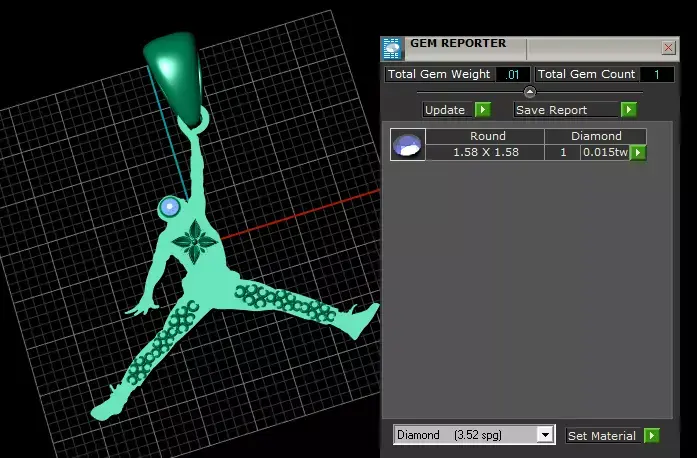Open the Diamond (3.52 spg) material dropdown
697x458 pixels.
tap(545, 434)
